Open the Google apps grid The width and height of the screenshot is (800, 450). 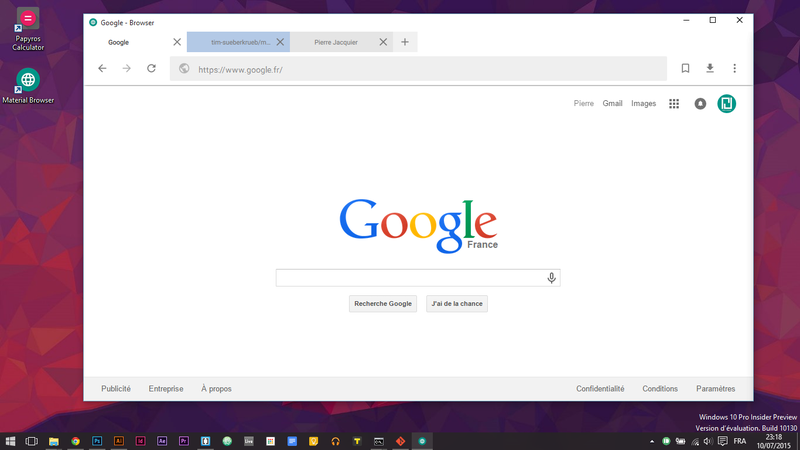pos(674,104)
